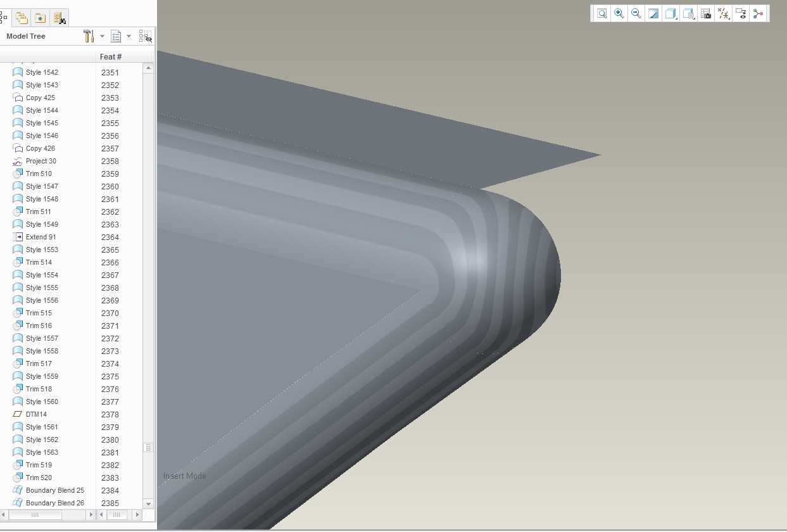This screenshot has width=787, height=532.
Task: Expand the Show dropdown arrow
Action: pyautogui.click(x=129, y=36)
